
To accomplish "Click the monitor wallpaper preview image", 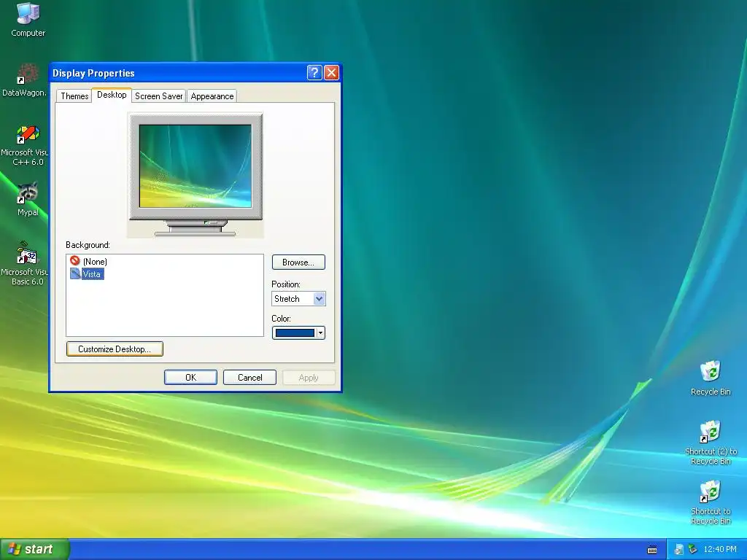I will click(196, 166).
